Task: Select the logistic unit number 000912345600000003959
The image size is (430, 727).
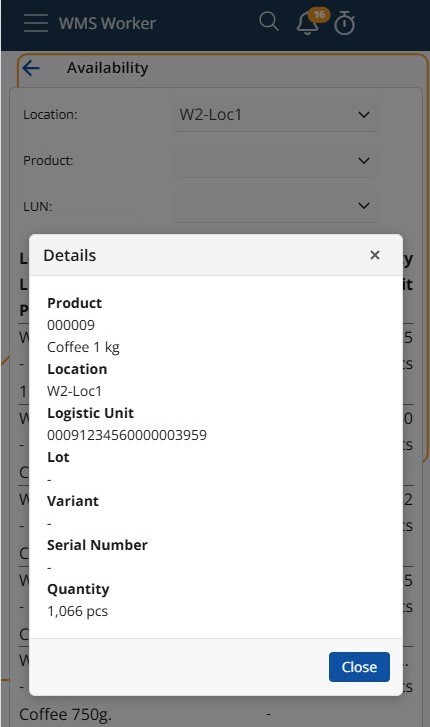Action: pos(127,435)
